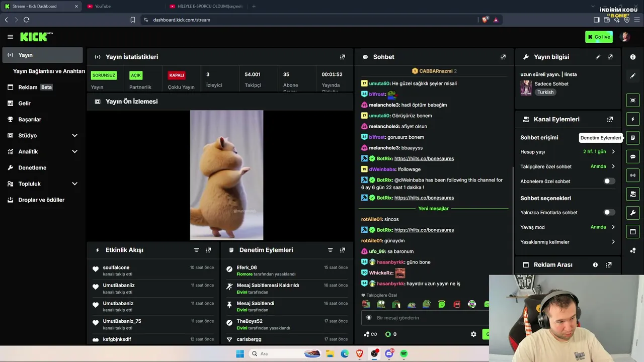Open the Reklam Beta section
The image size is (644, 362).
[x=42, y=87]
